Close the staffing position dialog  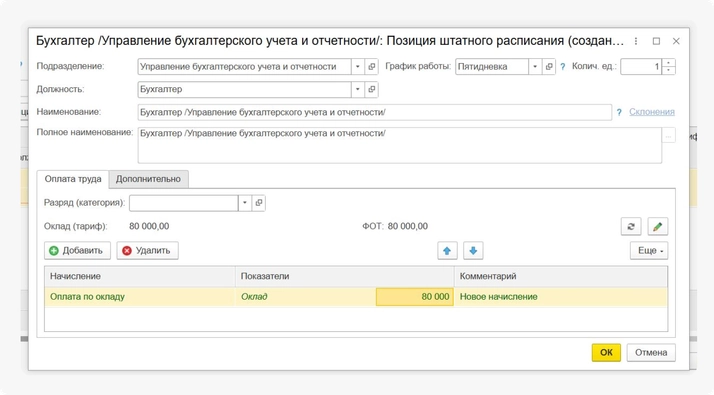pos(676,41)
